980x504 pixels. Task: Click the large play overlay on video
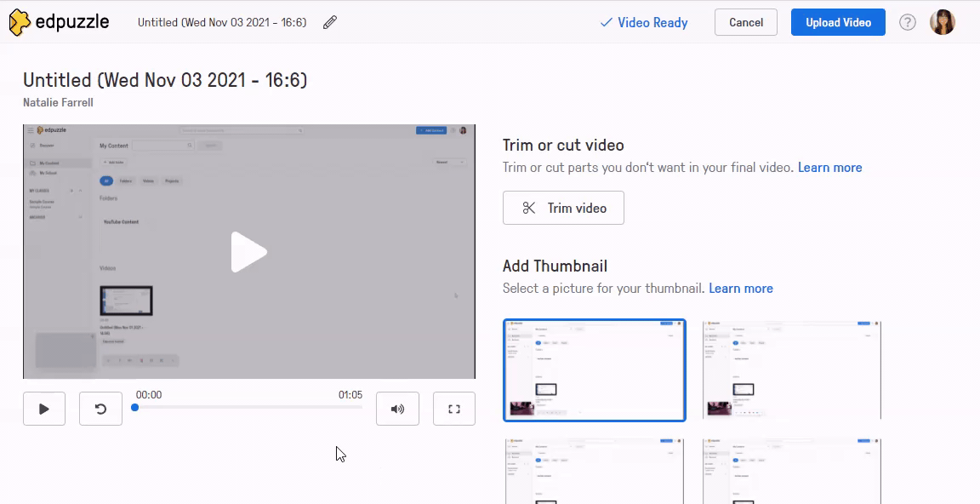pos(248,252)
